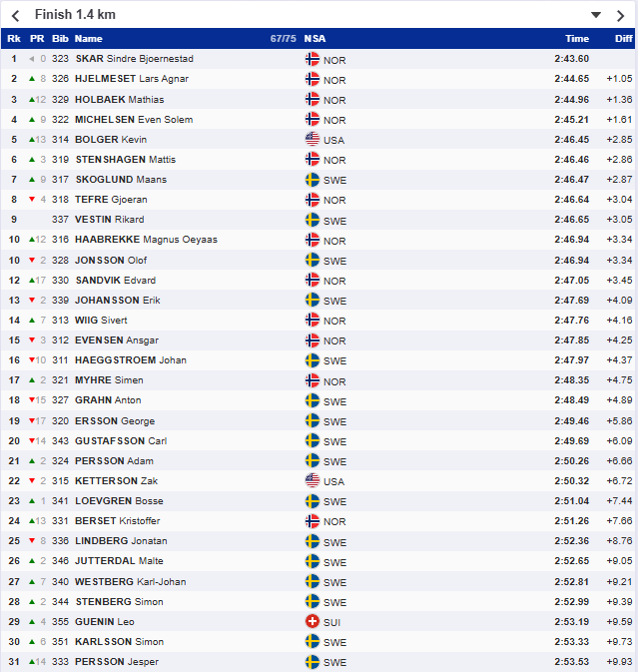This screenshot has height=672, width=638.
Task: Sort by PR column header
Action: pos(37,39)
